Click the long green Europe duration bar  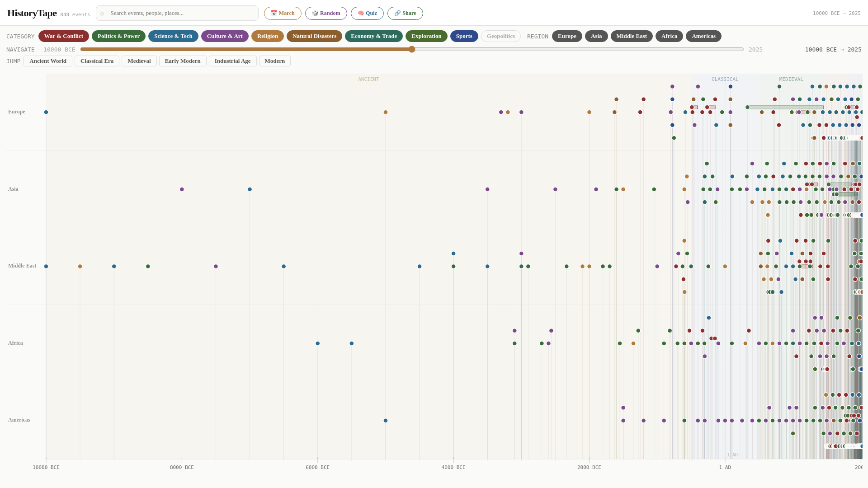786,107
